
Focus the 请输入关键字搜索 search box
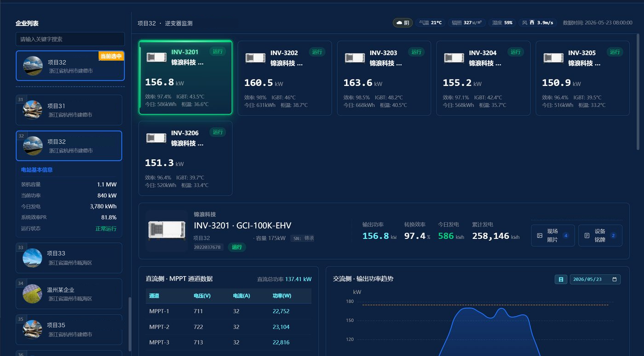[70, 39]
